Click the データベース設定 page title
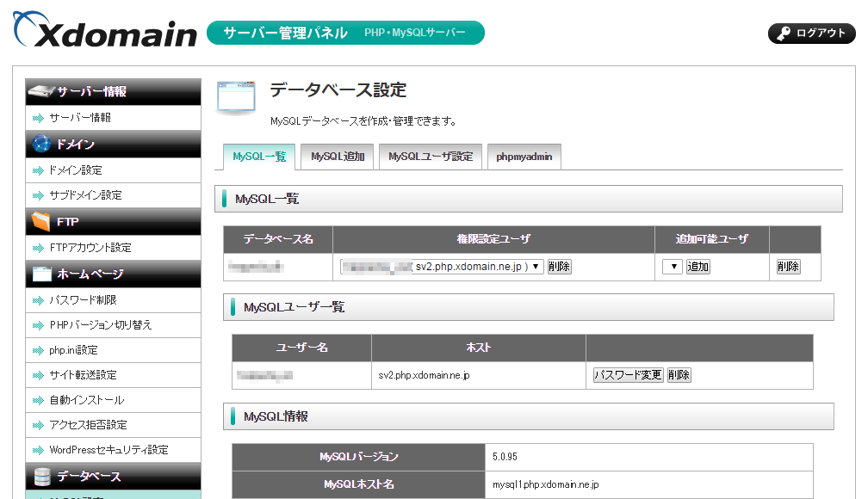 coord(338,89)
